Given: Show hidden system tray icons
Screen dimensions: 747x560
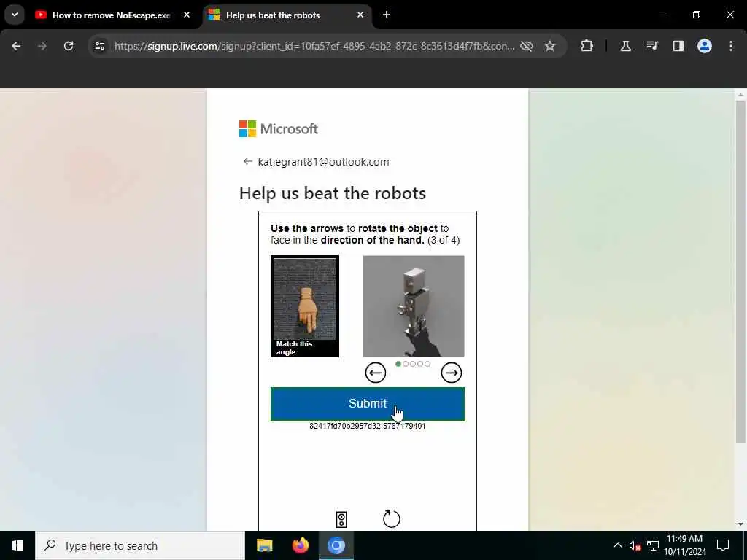Looking at the screenshot, I should tap(617, 545).
